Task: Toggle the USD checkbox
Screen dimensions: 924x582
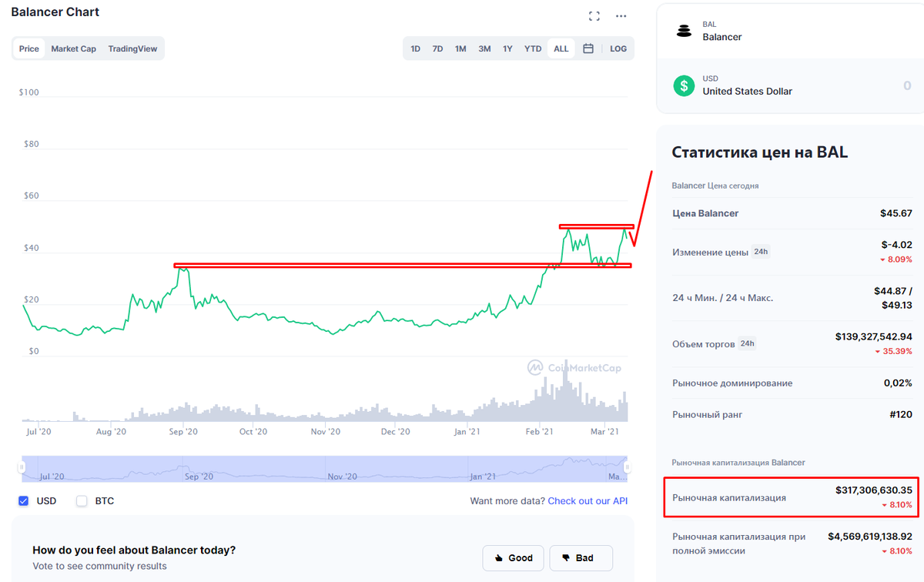Action: tap(23, 501)
